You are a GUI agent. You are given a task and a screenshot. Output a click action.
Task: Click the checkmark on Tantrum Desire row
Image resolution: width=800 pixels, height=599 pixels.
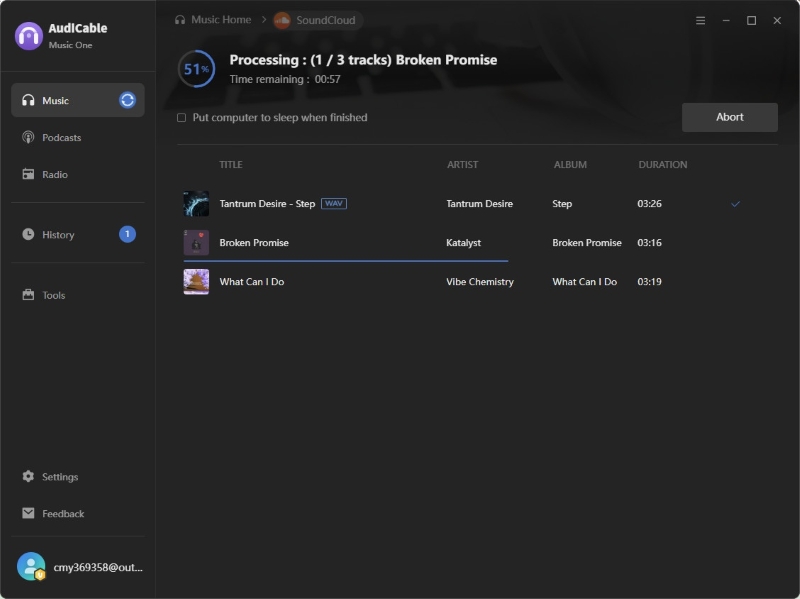click(x=735, y=204)
